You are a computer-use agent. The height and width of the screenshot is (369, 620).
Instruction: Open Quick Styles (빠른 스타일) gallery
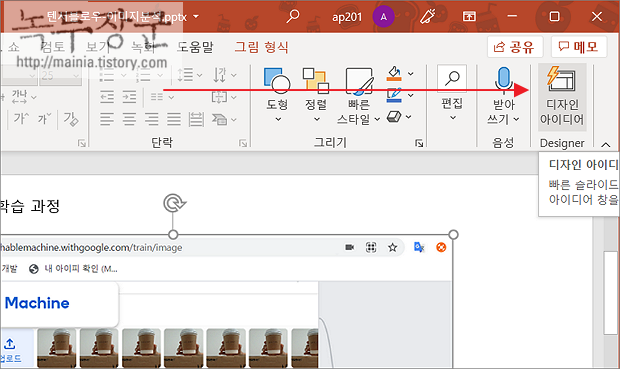[x=359, y=96]
